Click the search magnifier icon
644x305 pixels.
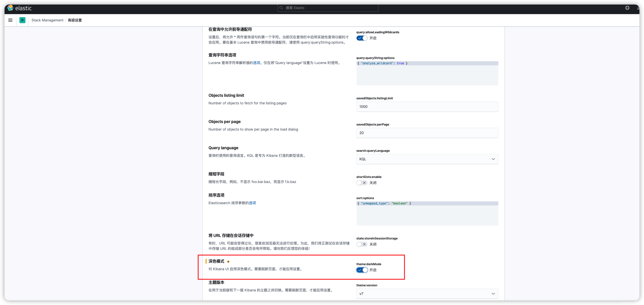point(281,8)
